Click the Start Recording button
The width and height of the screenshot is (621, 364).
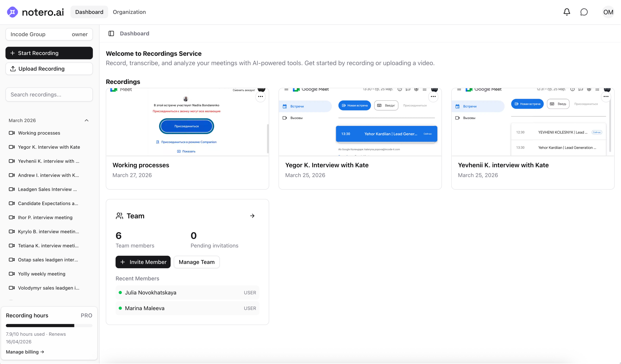tap(49, 53)
